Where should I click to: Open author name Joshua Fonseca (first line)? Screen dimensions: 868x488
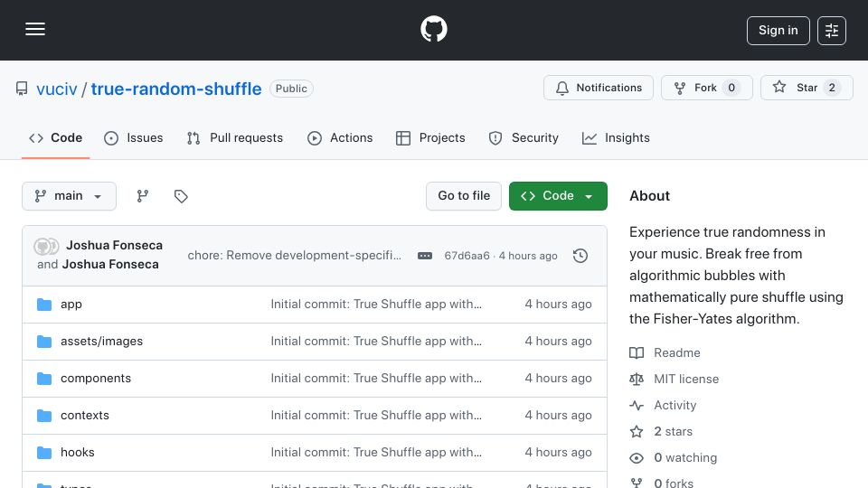coord(115,245)
